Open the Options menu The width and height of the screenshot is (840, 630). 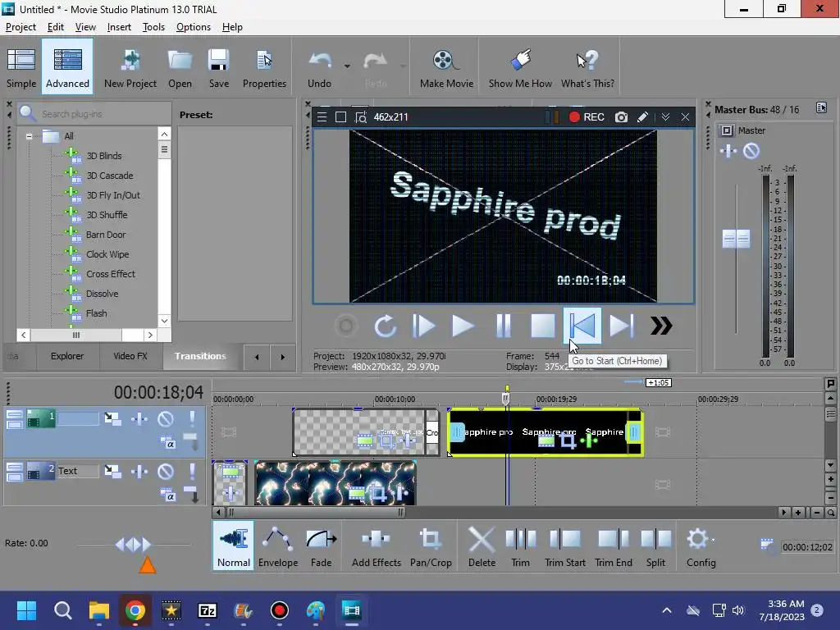(x=194, y=27)
